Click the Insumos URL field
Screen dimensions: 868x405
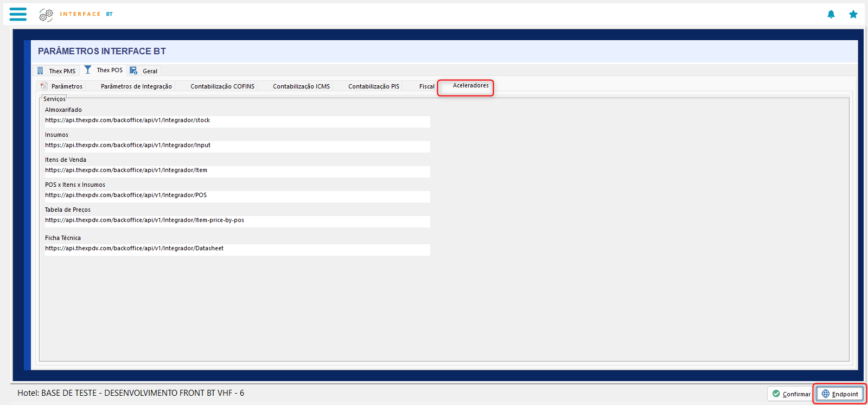pyautogui.click(x=238, y=146)
